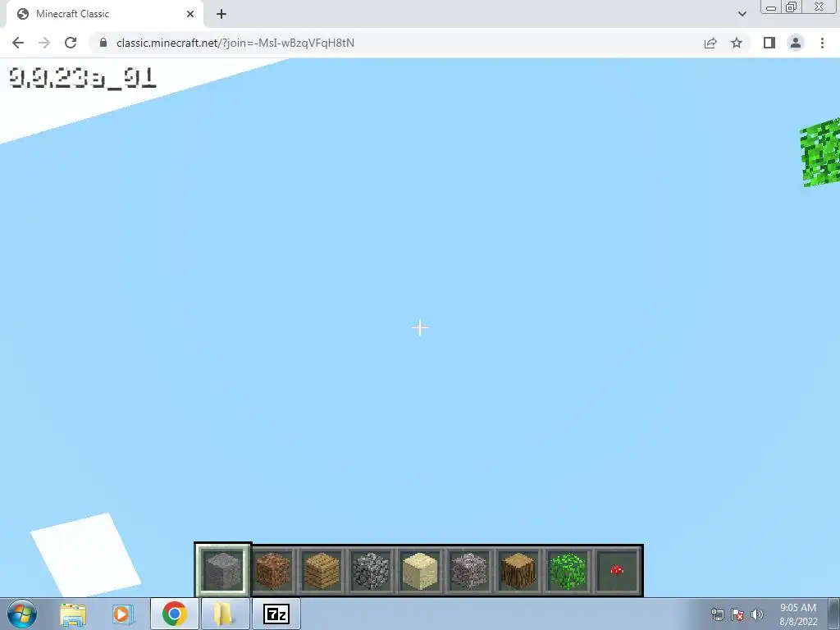Click the address bar URL

[x=235, y=43]
